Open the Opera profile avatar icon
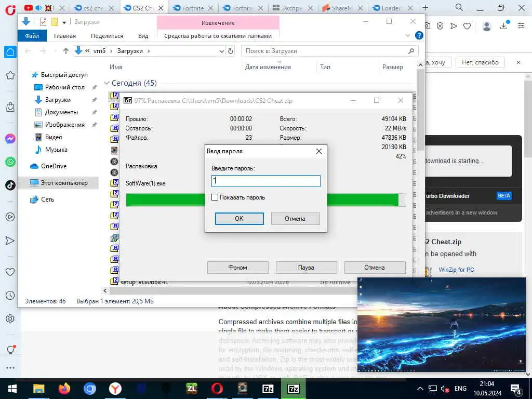 486,26
